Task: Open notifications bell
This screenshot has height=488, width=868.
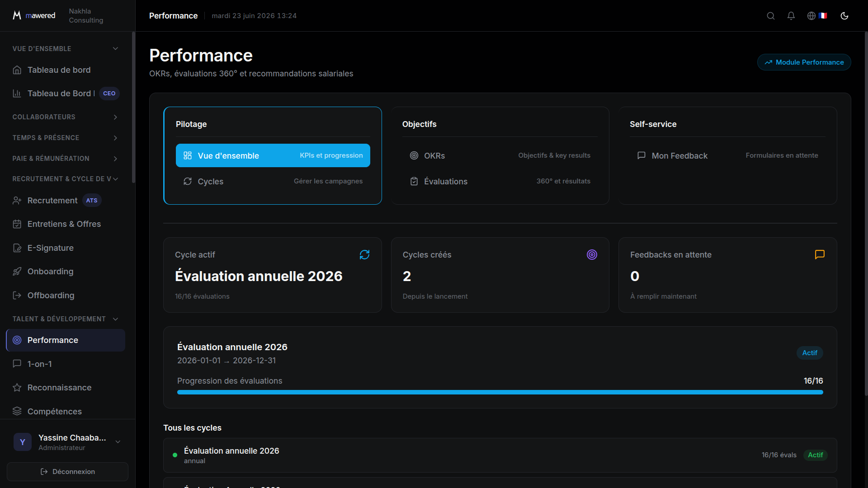Action: pyautogui.click(x=791, y=16)
